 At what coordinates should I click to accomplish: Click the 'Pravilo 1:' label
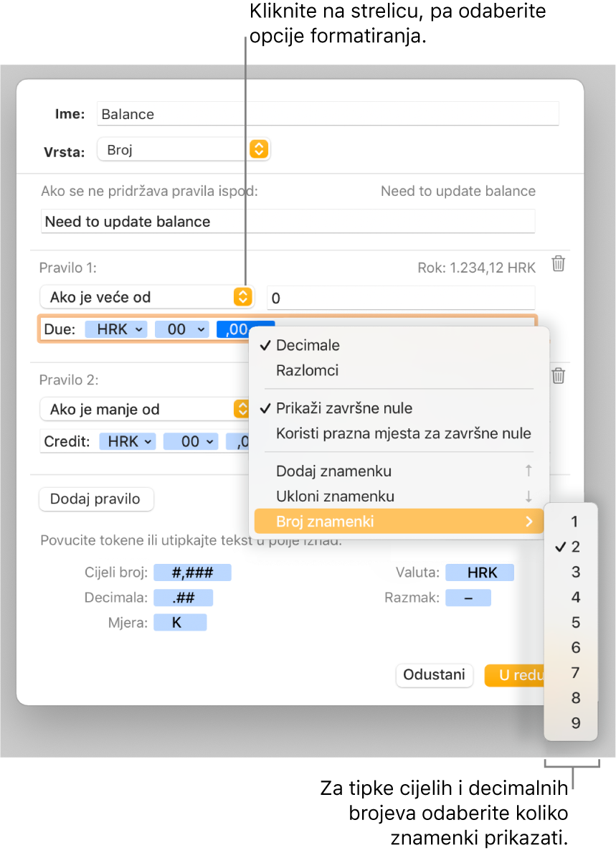click(68, 268)
